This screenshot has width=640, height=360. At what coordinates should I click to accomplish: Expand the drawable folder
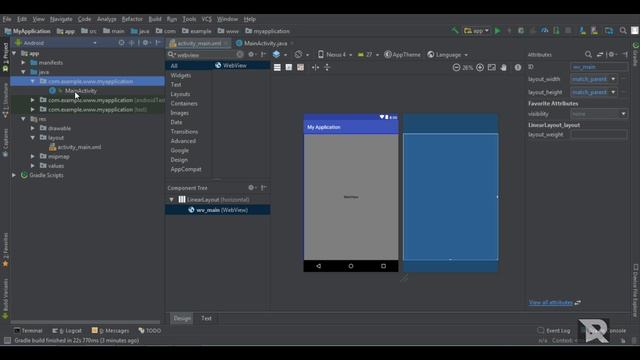[x=33, y=128]
